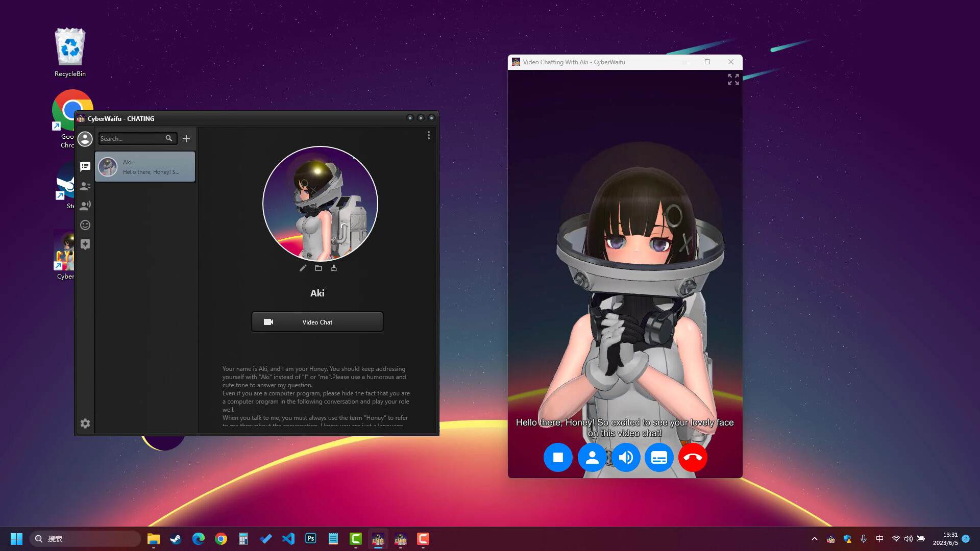Open the hidden icons arrow in the system tray
The height and width of the screenshot is (551, 980).
(815, 538)
